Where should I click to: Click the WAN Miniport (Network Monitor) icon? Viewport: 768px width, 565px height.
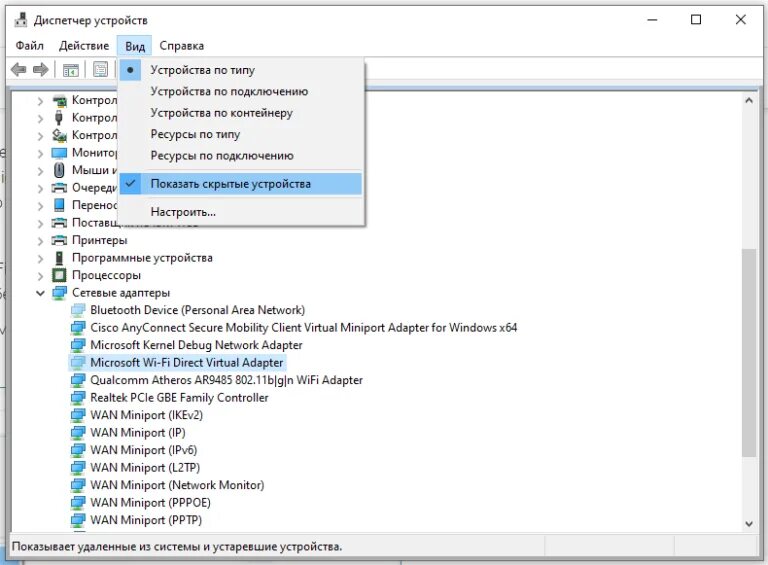click(x=78, y=485)
